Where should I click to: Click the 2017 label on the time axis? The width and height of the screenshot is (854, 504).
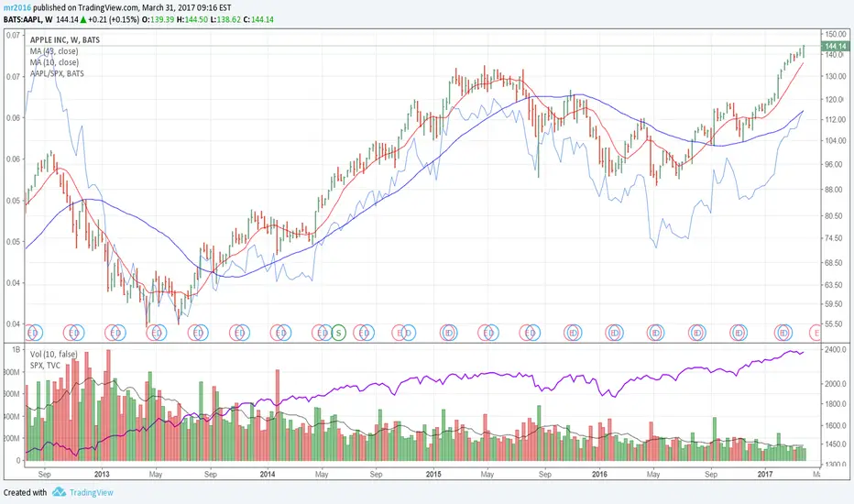(765, 474)
